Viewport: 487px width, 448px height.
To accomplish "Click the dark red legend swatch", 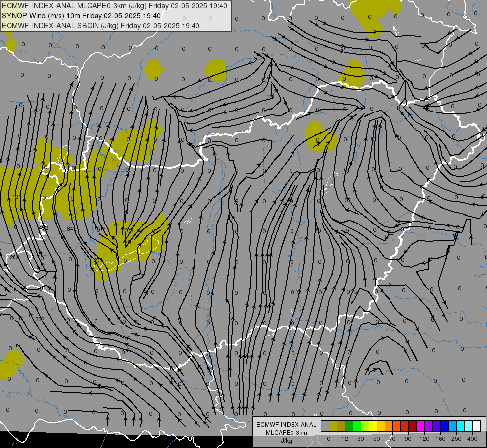I will tap(413, 426).
